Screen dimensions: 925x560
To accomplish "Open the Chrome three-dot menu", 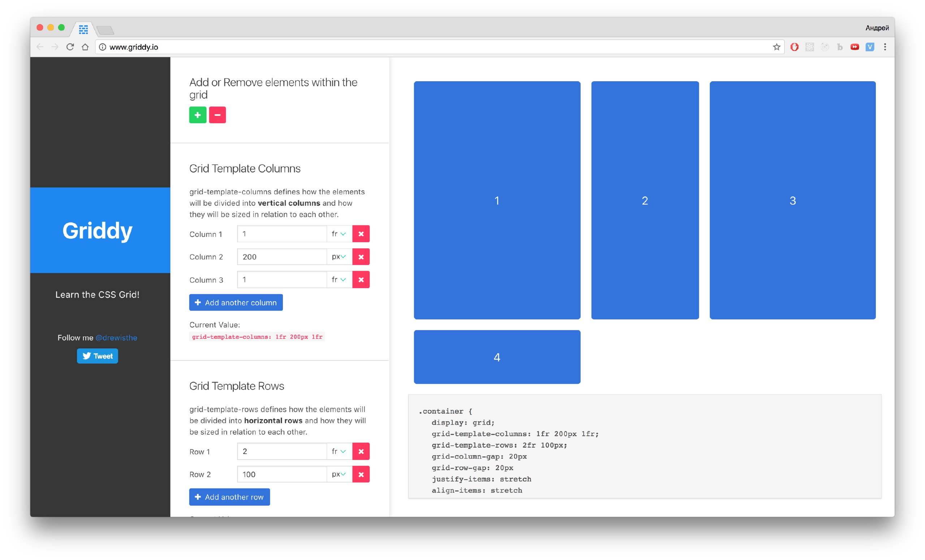I will point(885,47).
